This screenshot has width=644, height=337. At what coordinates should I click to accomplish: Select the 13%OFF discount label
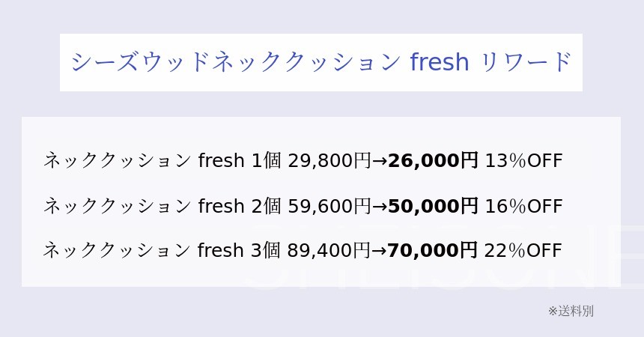click(523, 161)
